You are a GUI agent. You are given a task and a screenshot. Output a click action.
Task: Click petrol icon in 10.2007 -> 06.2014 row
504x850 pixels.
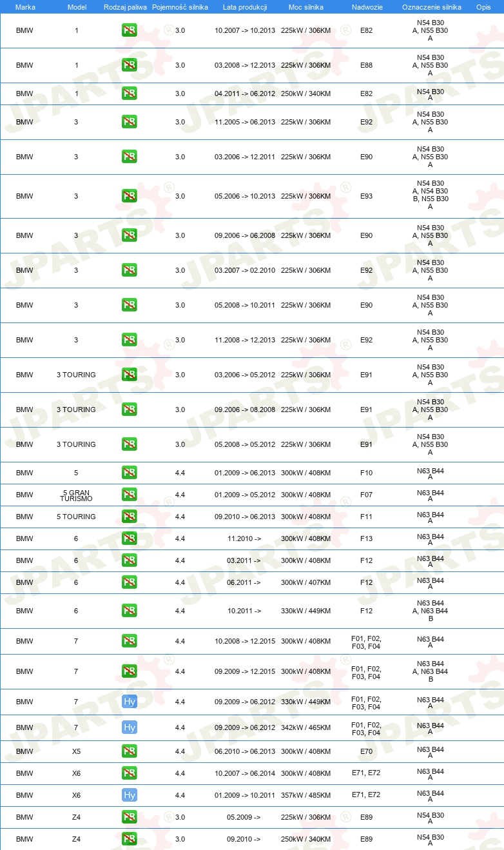129,773
